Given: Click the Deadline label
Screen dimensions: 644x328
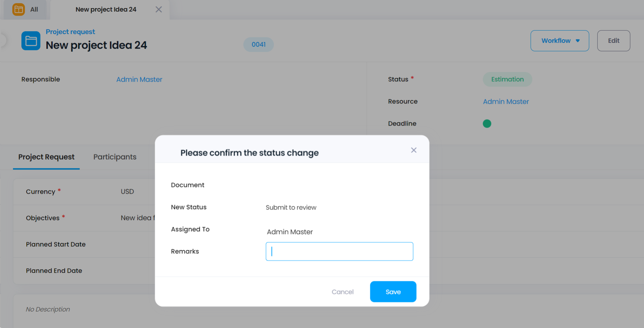Looking at the screenshot, I should click(402, 123).
